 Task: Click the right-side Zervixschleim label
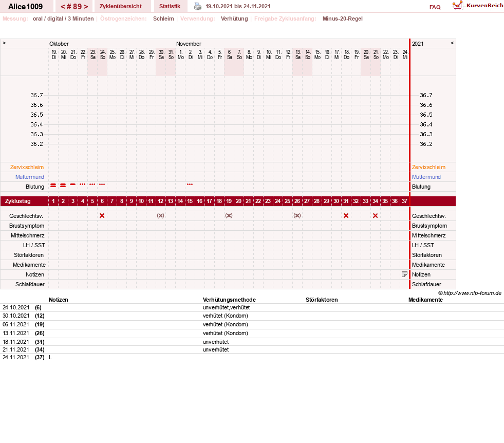pos(429,167)
